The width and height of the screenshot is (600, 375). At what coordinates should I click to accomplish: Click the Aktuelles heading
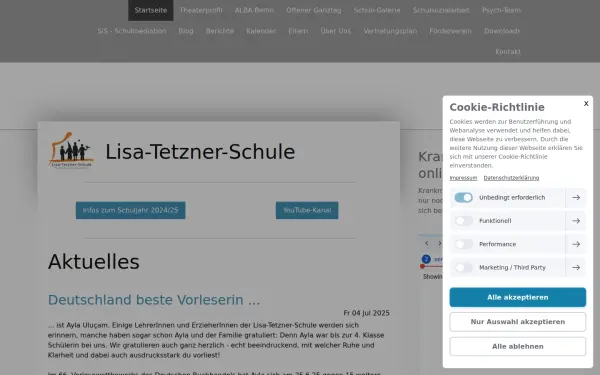tap(94, 262)
